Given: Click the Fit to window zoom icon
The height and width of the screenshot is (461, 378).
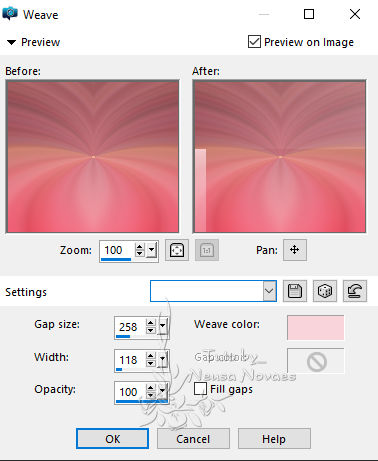Looking at the screenshot, I should pos(177,250).
